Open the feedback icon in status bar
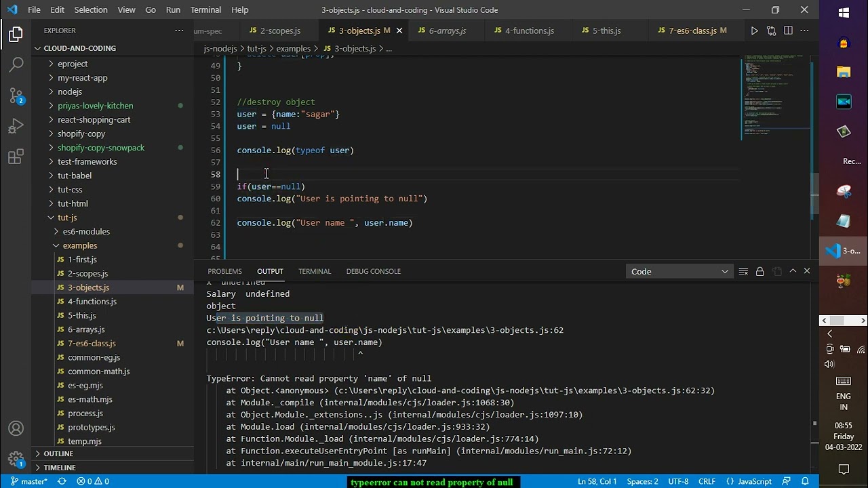The height and width of the screenshot is (488, 868). tap(787, 481)
